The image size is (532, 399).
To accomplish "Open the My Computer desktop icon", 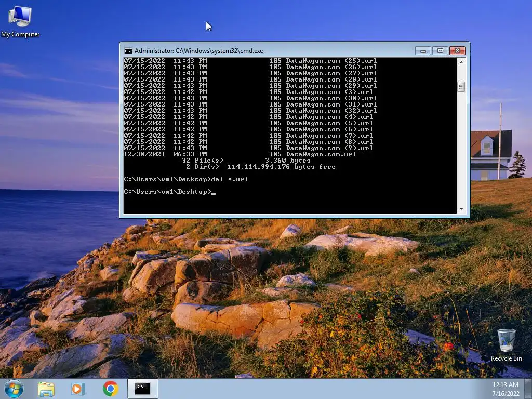I will [x=20, y=21].
